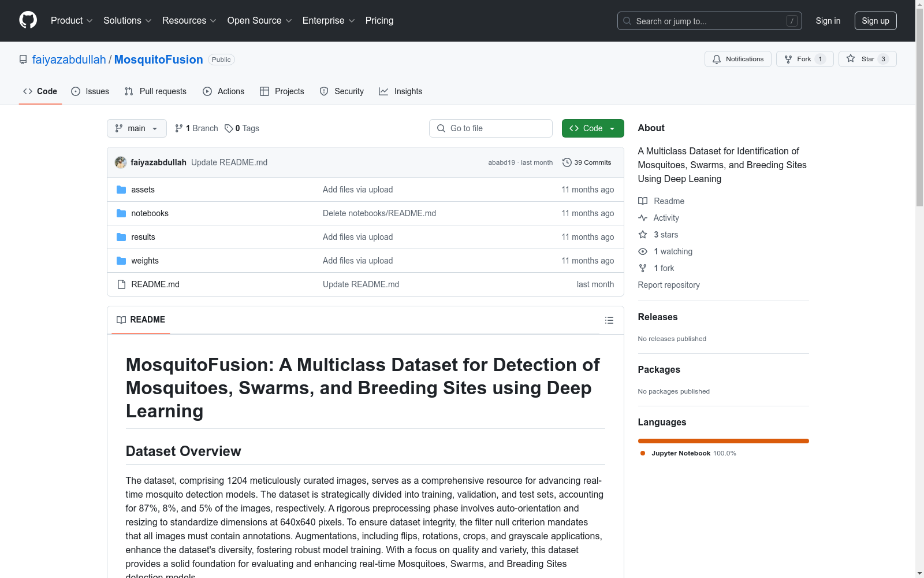Open commit ababd19 link
Image resolution: width=924 pixels, height=578 pixels.
501,162
